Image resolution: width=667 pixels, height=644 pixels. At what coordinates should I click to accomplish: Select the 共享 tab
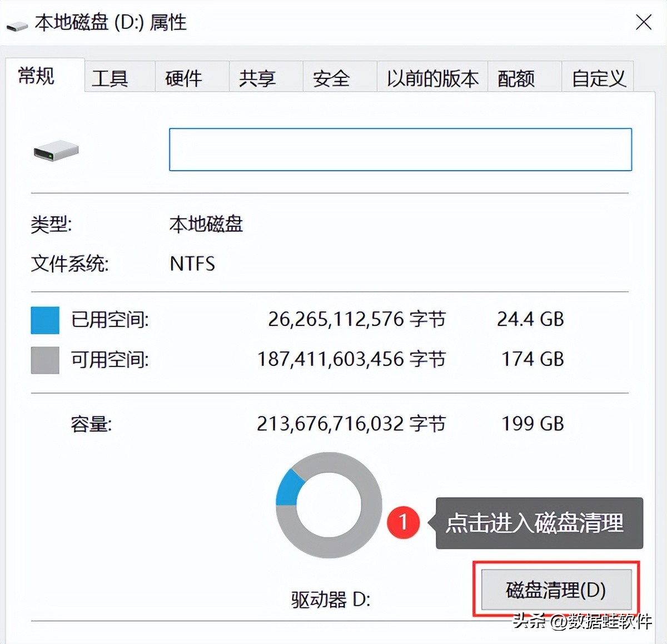(257, 78)
